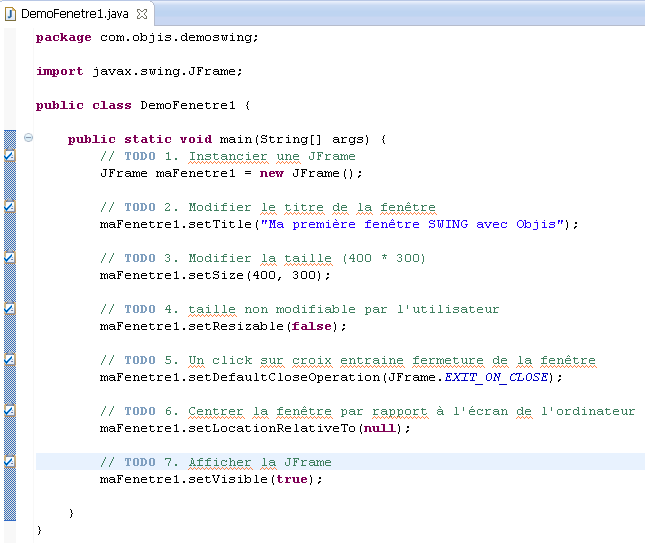Select the task marker for TODO 4
This screenshot has width=645, height=543.
(10, 309)
